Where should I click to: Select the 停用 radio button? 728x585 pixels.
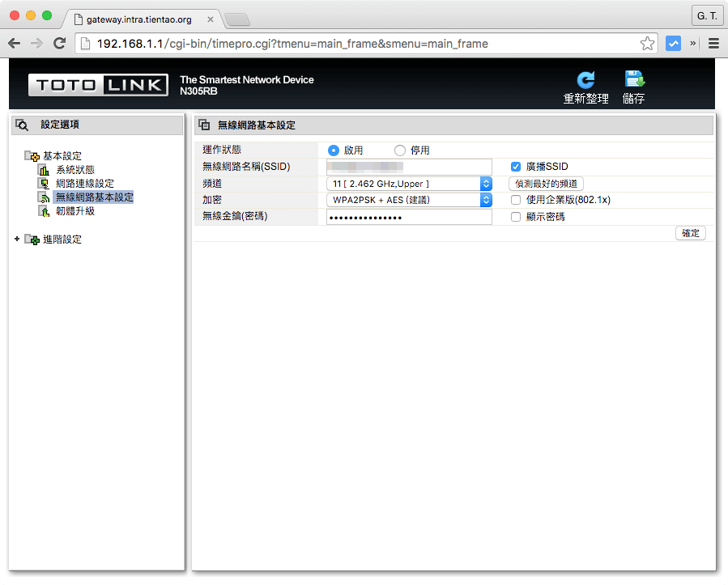point(399,150)
